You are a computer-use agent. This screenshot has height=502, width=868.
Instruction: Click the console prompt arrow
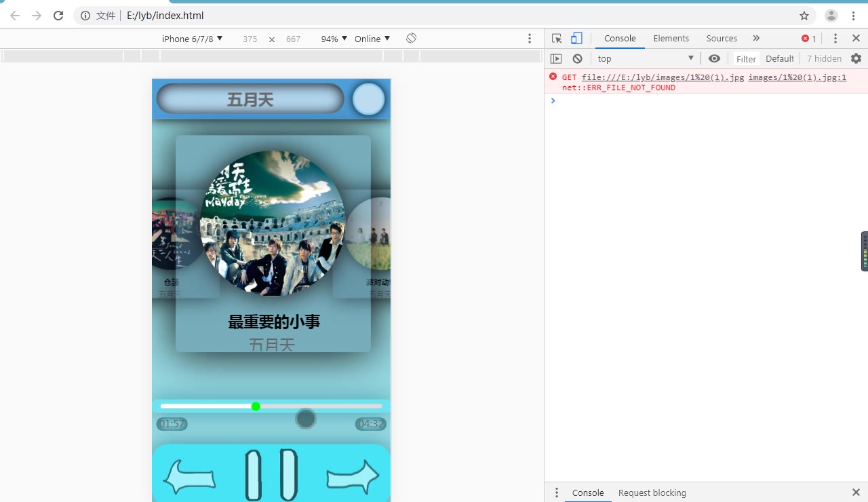pyautogui.click(x=553, y=100)
